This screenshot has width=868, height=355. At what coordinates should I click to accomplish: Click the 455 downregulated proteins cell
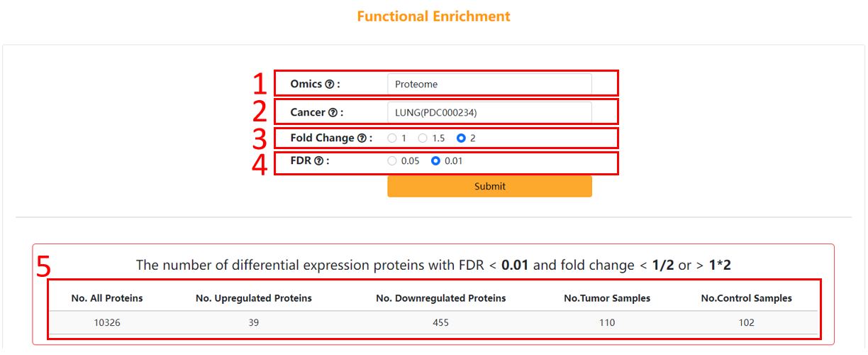pyautogui.click(x=440, y=322)
